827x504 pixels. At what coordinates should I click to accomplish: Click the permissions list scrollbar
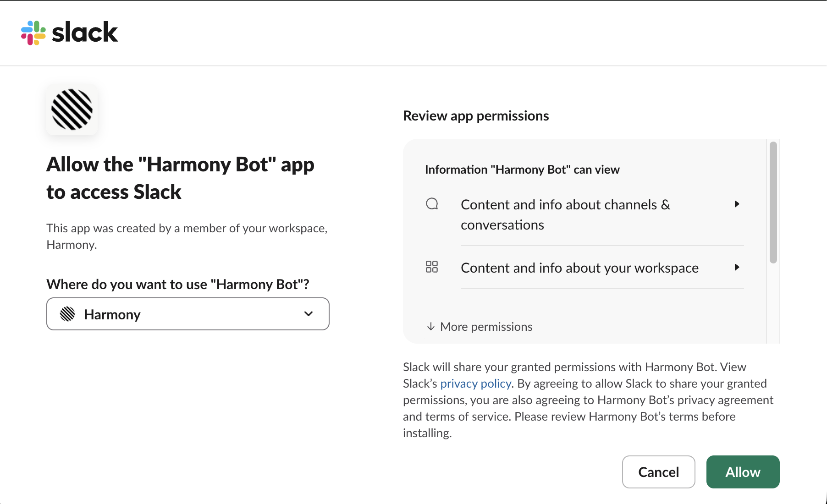[x=773, y=203]
